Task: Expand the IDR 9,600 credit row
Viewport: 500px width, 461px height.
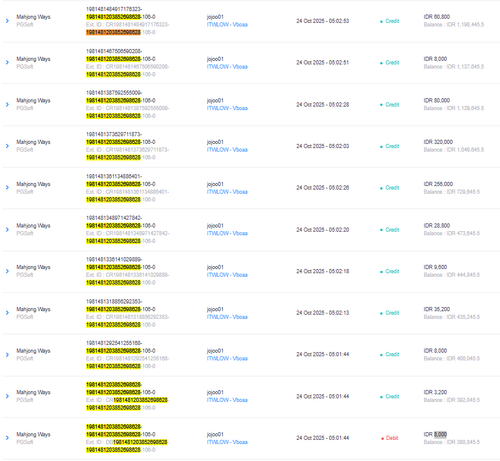Action: click(x=7, y=271)
